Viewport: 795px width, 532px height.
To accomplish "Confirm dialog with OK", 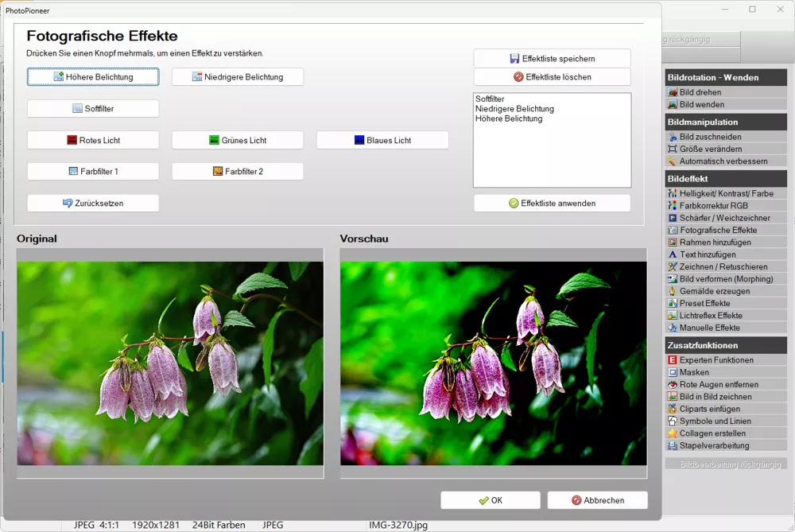I will 491,500.
